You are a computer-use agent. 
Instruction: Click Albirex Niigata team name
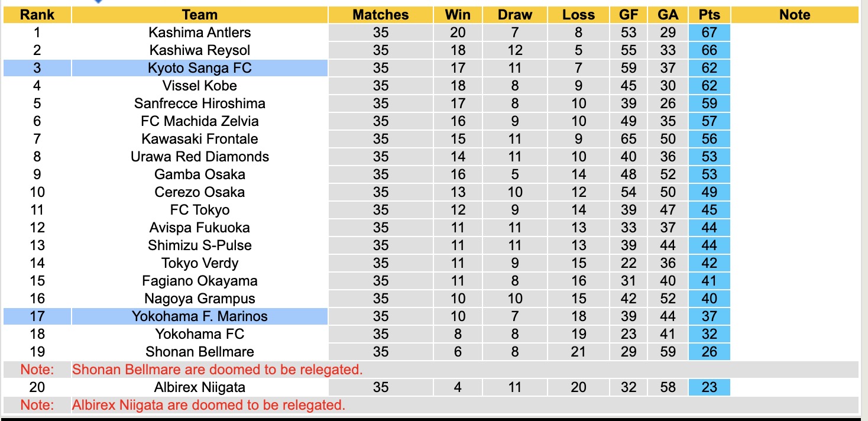[200, 387]
